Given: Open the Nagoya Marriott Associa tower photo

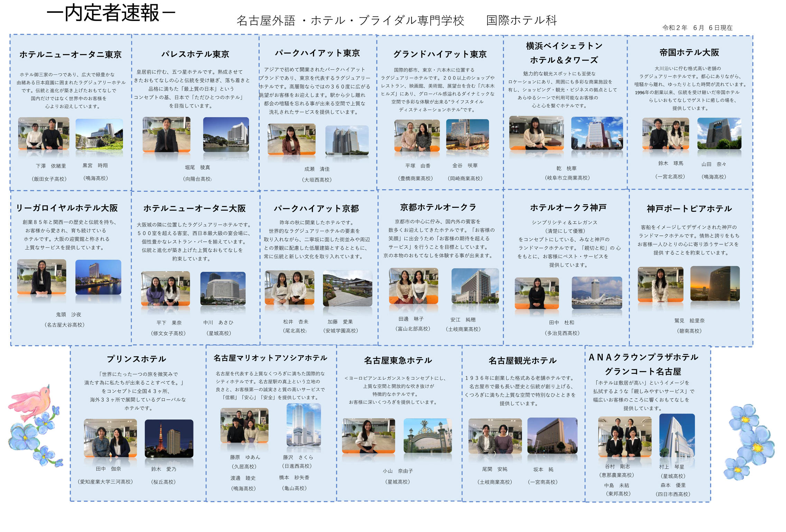Looking at the screenshot, I should (304, 425).
